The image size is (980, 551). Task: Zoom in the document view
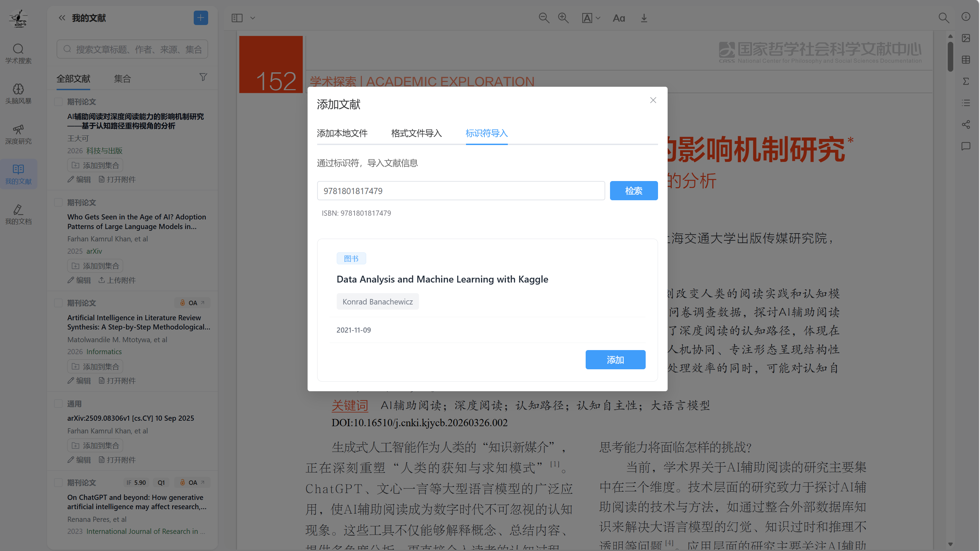tap(563, 18)
